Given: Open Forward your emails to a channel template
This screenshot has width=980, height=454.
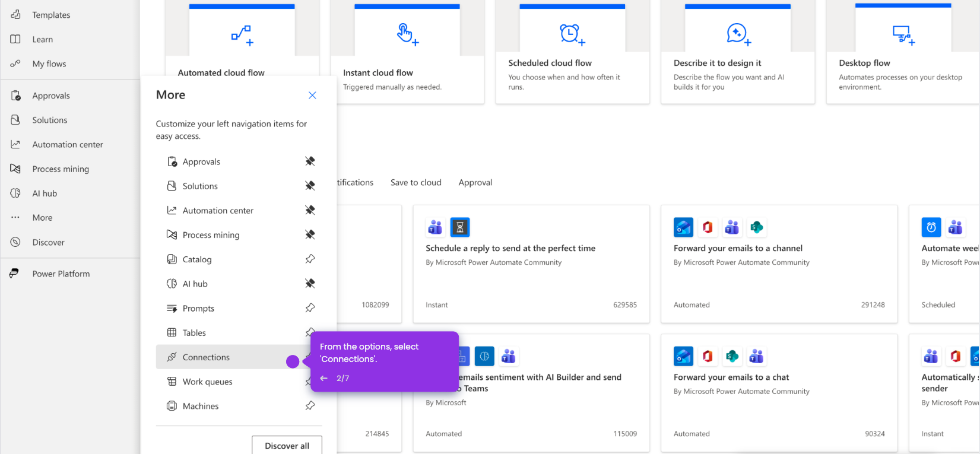Looking at the screenshot, I should coord(779,264).
